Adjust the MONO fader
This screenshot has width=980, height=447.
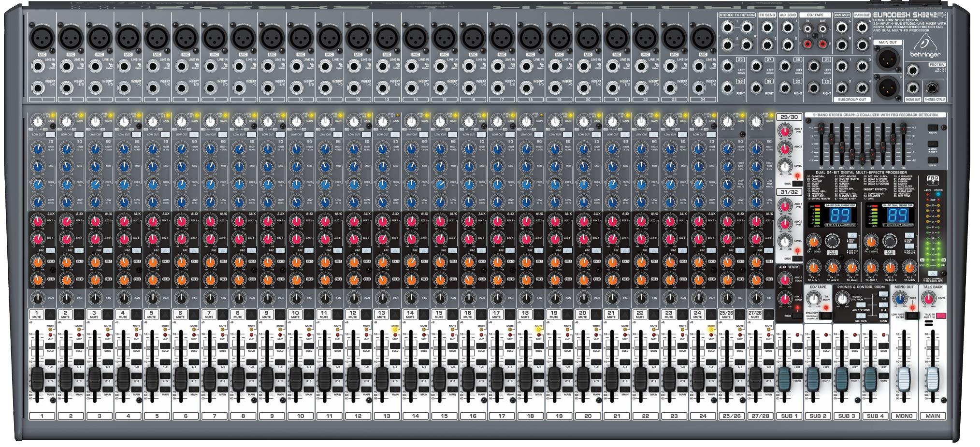point(904,379)
